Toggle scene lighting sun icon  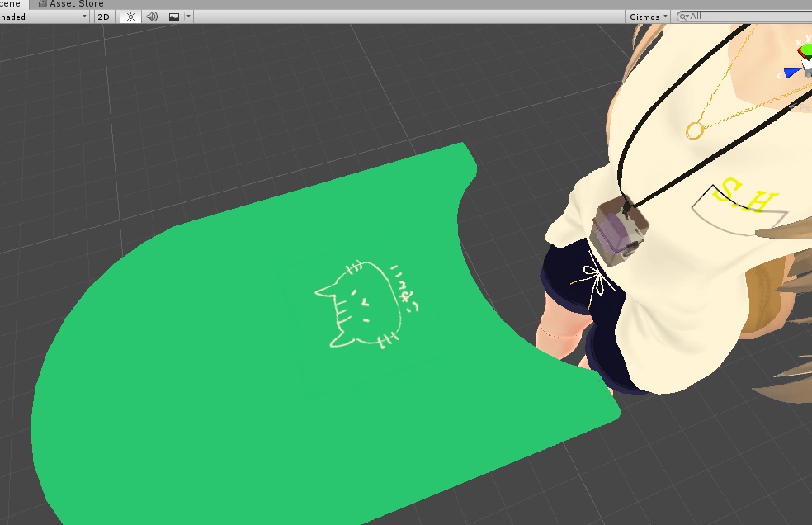[x=130, y=17]
